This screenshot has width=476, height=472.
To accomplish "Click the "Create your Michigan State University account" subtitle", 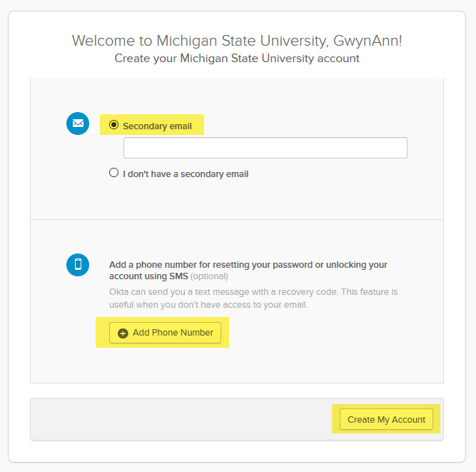I will click(237, 59).
